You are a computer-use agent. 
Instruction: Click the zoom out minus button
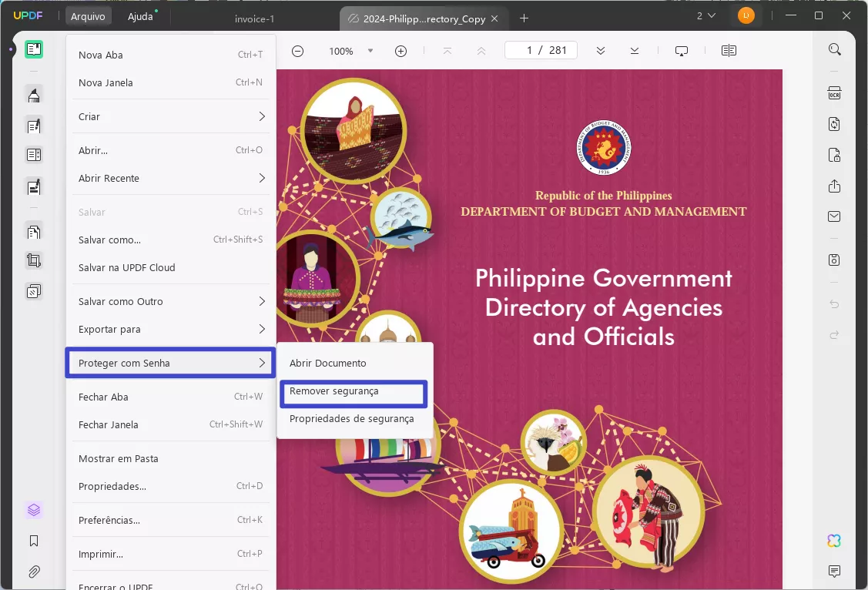pyautogui.click(x=298, y=51)
